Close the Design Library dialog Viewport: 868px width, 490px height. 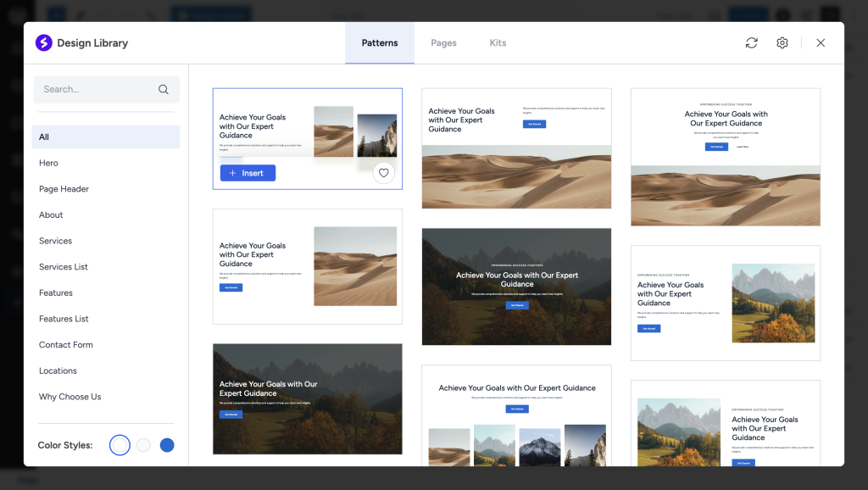[821, 43]
